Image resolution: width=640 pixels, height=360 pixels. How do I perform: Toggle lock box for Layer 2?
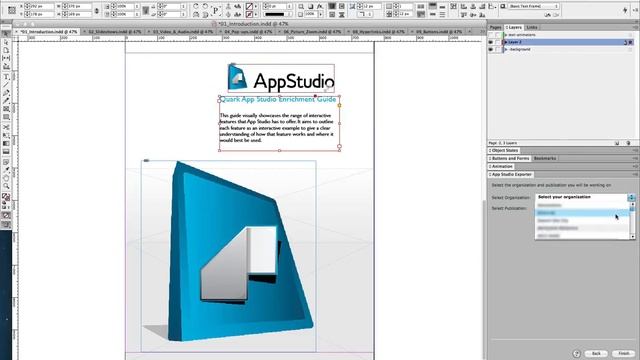[x=498, y=42]
